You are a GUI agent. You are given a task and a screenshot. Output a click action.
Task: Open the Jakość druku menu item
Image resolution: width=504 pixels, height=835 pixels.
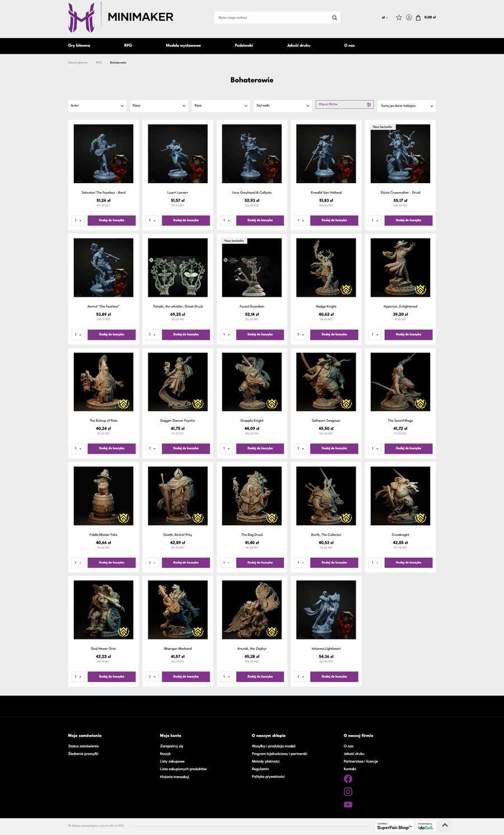point(298,45)
